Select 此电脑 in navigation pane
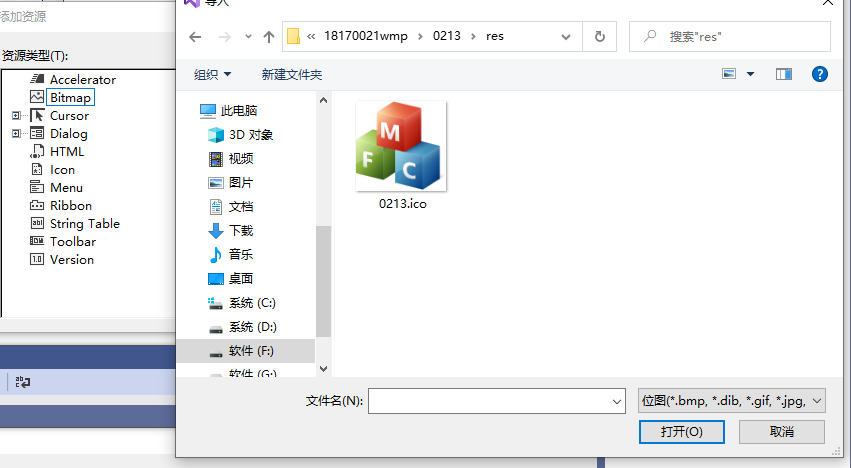 (x=228, y=111)
